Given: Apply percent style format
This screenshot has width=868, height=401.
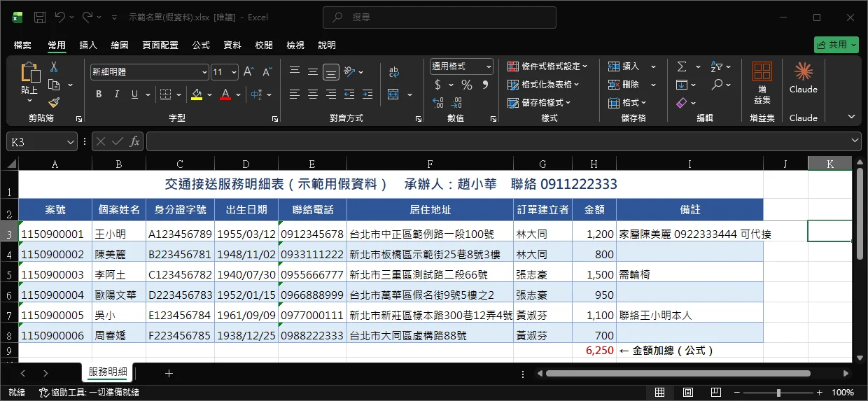Looking at the screenshot, I should coord(466,85).
